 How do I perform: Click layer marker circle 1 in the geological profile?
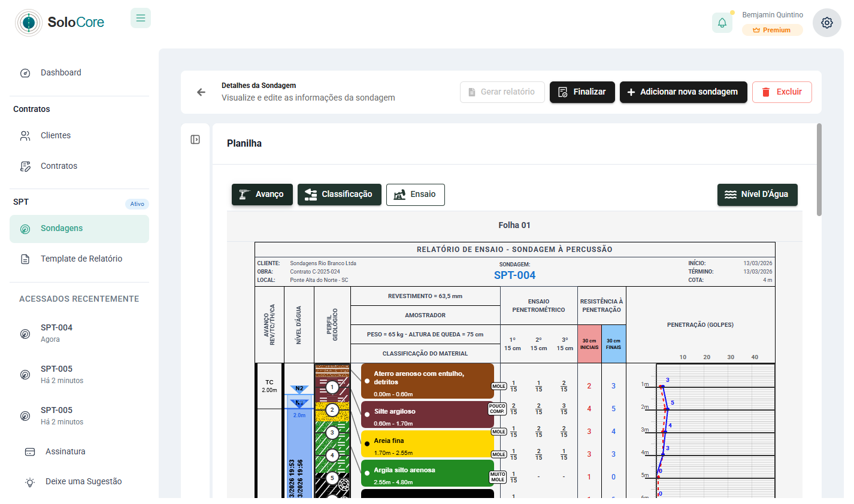click(x=332, y=387)
